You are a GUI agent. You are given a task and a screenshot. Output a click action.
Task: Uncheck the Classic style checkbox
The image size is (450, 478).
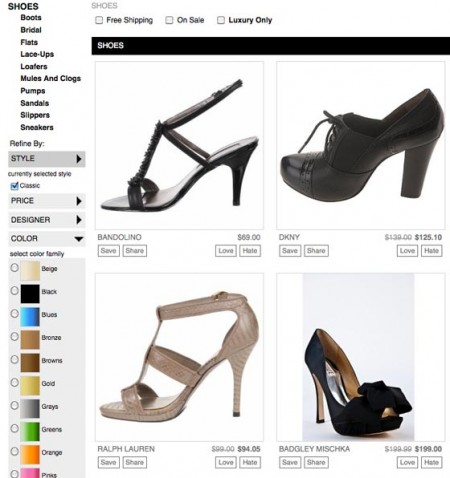[x=14, y=186]
